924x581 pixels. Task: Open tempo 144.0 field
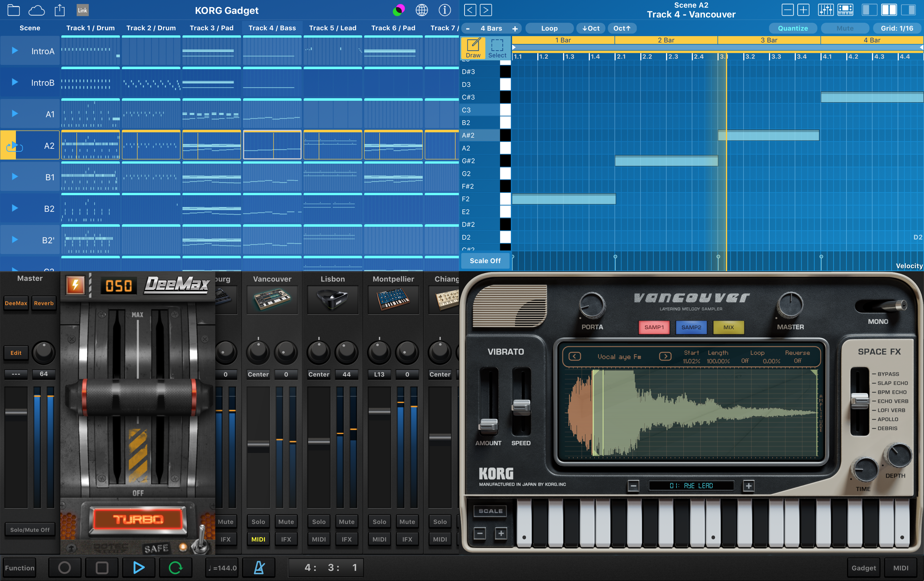pos(222,568)
